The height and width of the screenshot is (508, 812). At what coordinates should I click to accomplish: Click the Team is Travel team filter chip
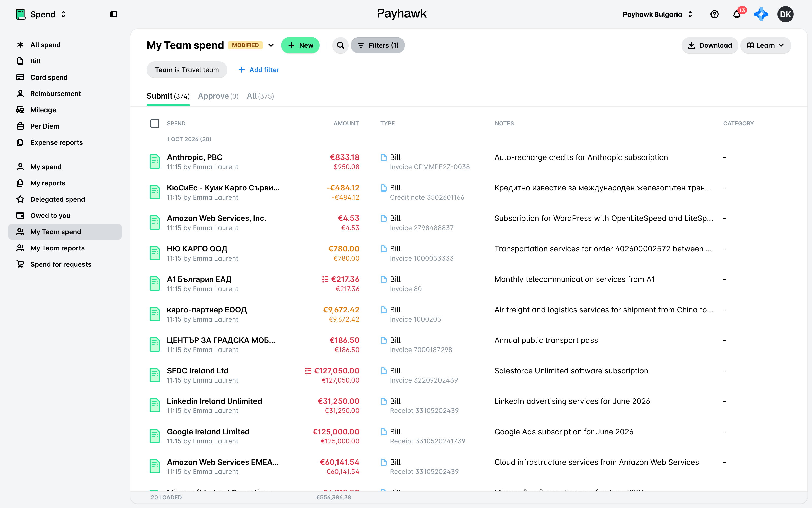(x=187, y=70)
